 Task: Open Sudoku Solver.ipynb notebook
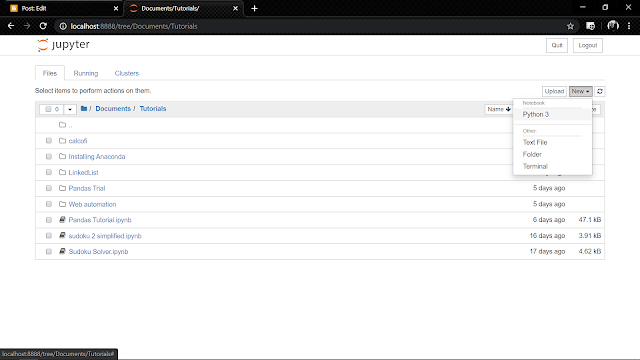[x=98, y=251]
